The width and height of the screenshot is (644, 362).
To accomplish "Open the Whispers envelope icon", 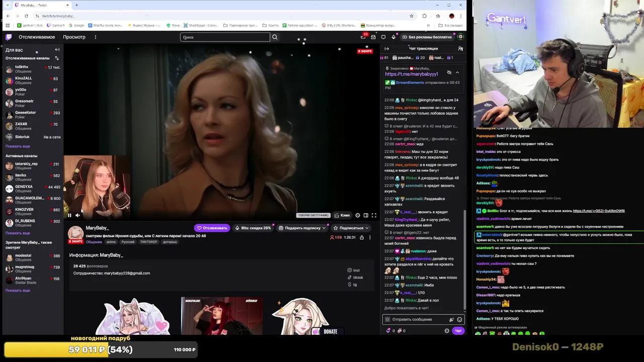I will coord(373,37).
